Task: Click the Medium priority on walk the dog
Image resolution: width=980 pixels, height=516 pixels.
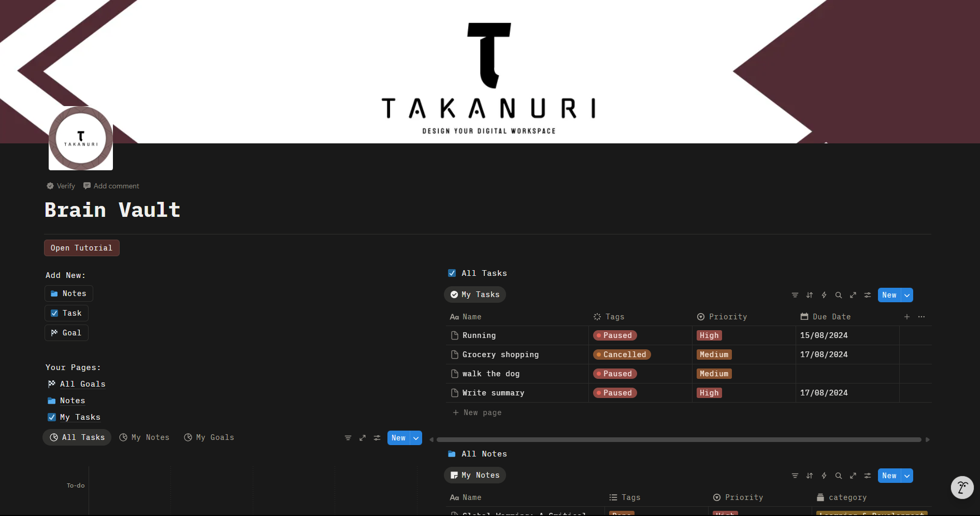Action: (714, 374)
